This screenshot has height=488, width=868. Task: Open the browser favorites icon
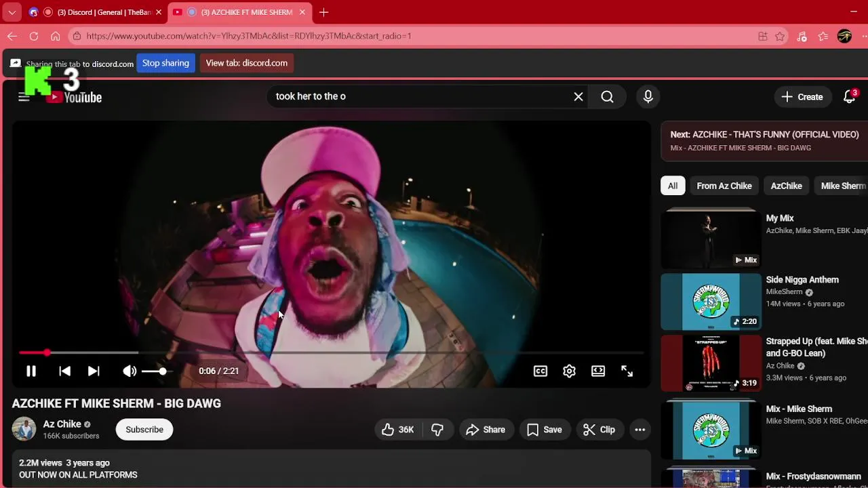823,37
